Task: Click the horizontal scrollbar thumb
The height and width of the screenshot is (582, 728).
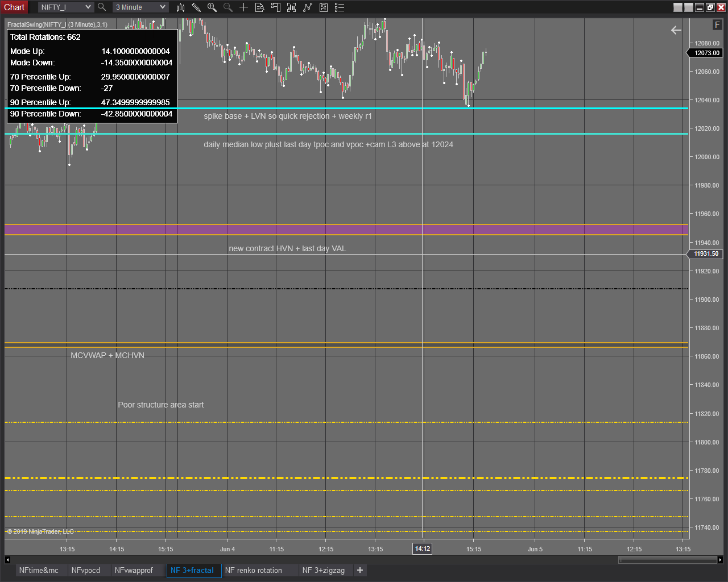Action: coord(668,560)
